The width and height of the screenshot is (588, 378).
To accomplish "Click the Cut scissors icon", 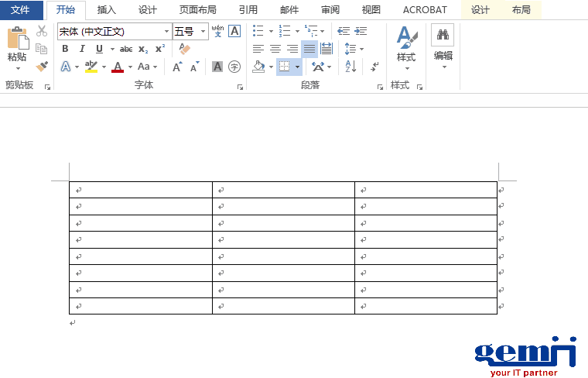I will pyautogui.click(x=42, y=31).
